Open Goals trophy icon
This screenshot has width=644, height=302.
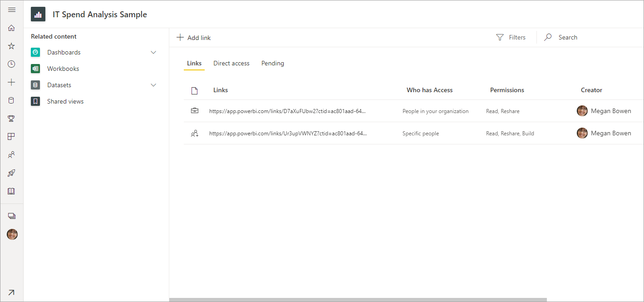pyautogui.click(x=12, y=119)
